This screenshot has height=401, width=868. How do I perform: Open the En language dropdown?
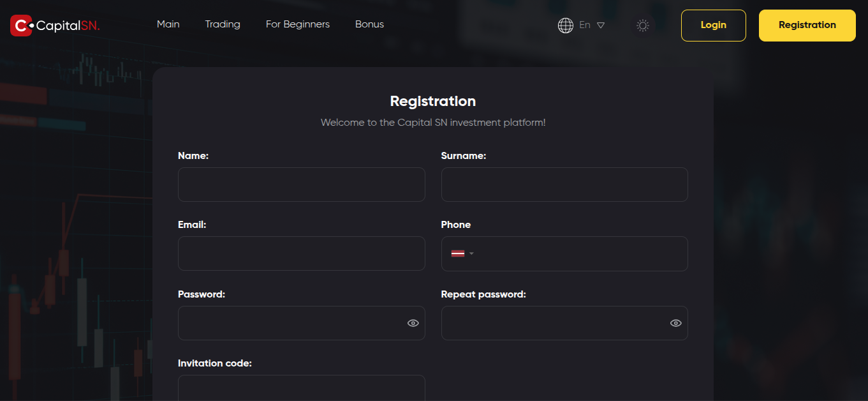(585, 26)
